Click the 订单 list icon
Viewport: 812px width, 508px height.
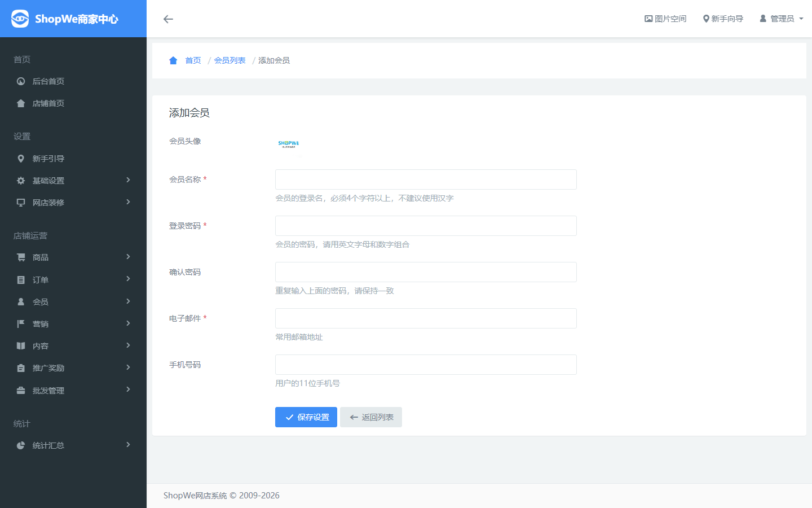click(21, 280)
